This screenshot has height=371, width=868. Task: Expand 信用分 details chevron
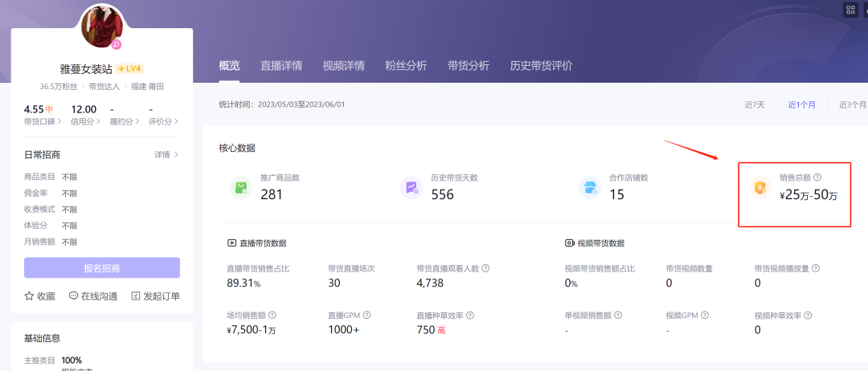point(99,121)
